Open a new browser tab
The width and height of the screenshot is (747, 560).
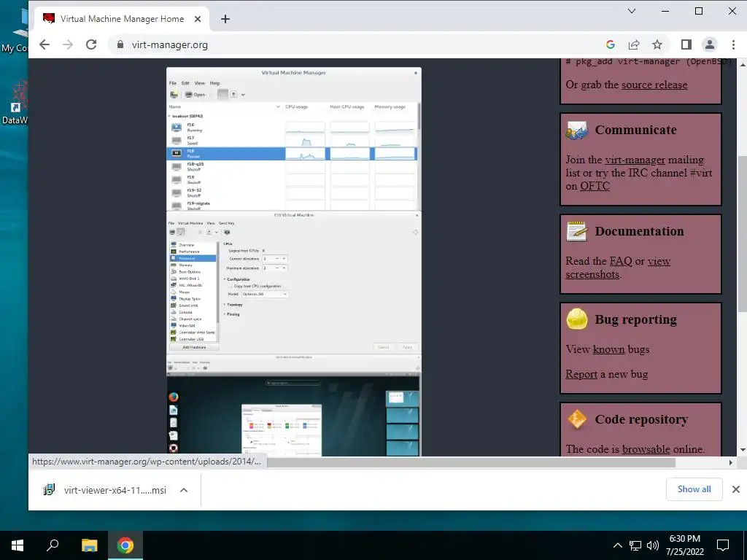225,19
